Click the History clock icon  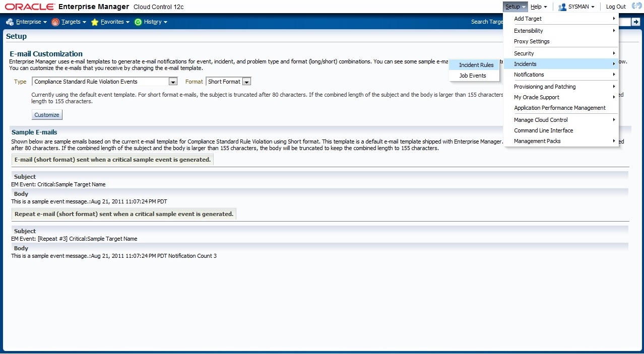tap(138, 22)
